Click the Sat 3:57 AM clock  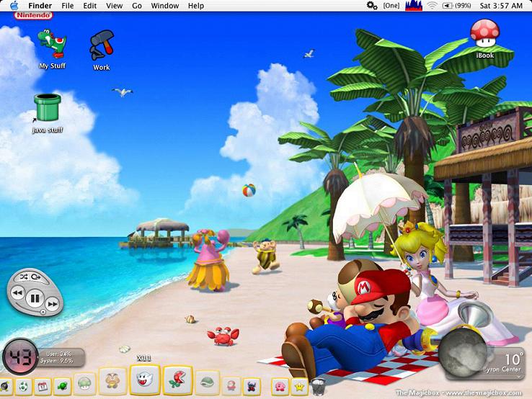pos(501,6)
